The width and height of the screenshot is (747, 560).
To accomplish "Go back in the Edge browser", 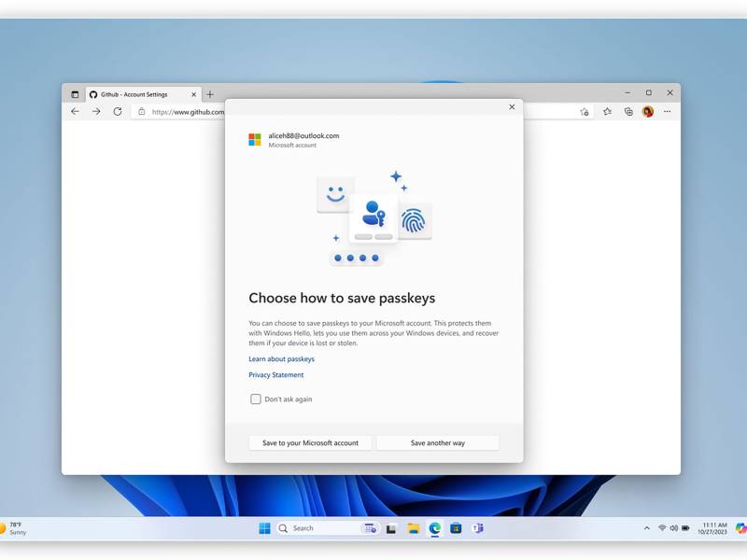I will coord(75,111).
